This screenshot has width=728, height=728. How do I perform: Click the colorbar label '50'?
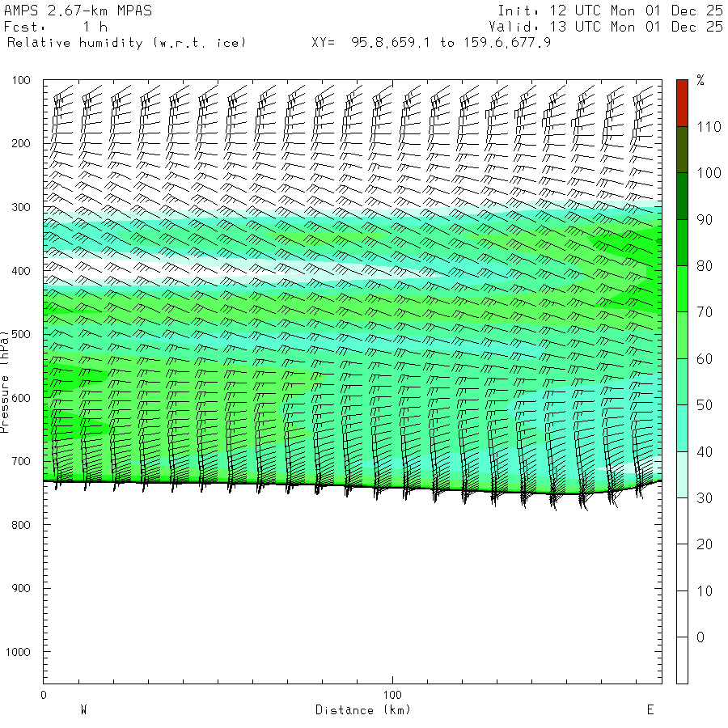(x=705, y=405)
